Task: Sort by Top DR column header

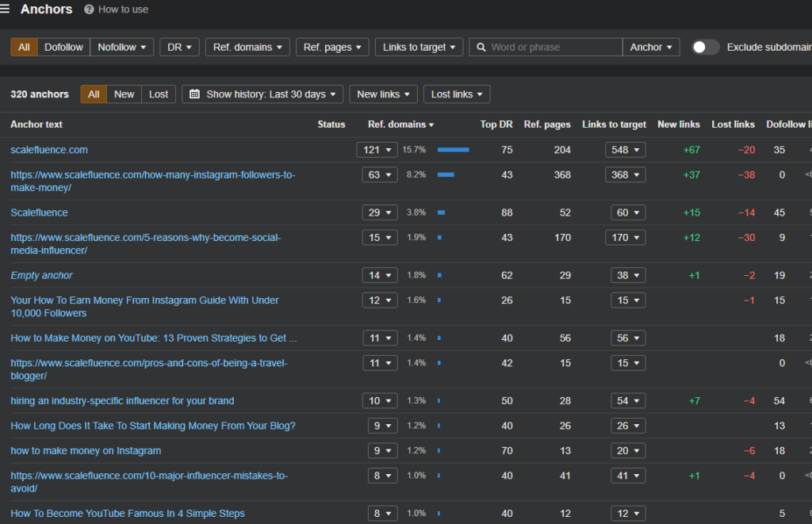Action: click(x=496, y=124)
